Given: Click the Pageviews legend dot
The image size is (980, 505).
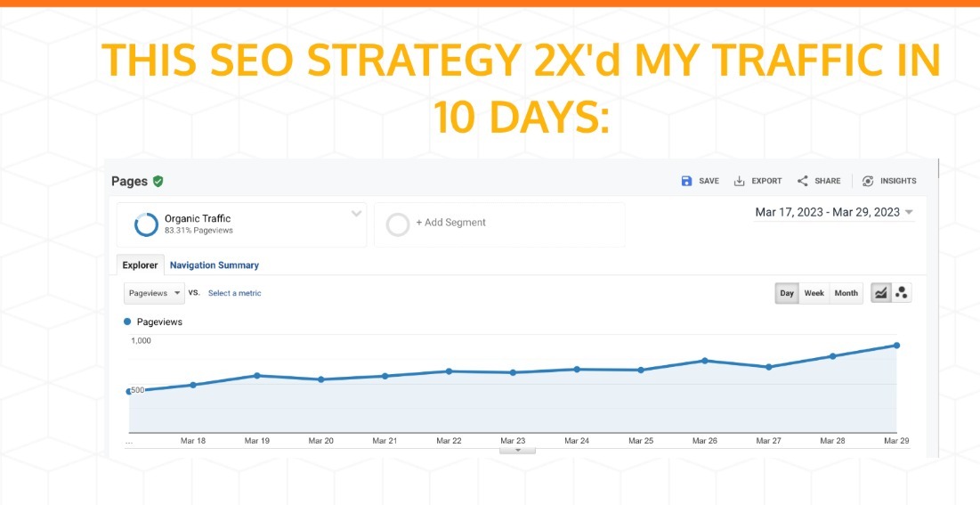Looking at the screenshot, I should coord(127,322).
